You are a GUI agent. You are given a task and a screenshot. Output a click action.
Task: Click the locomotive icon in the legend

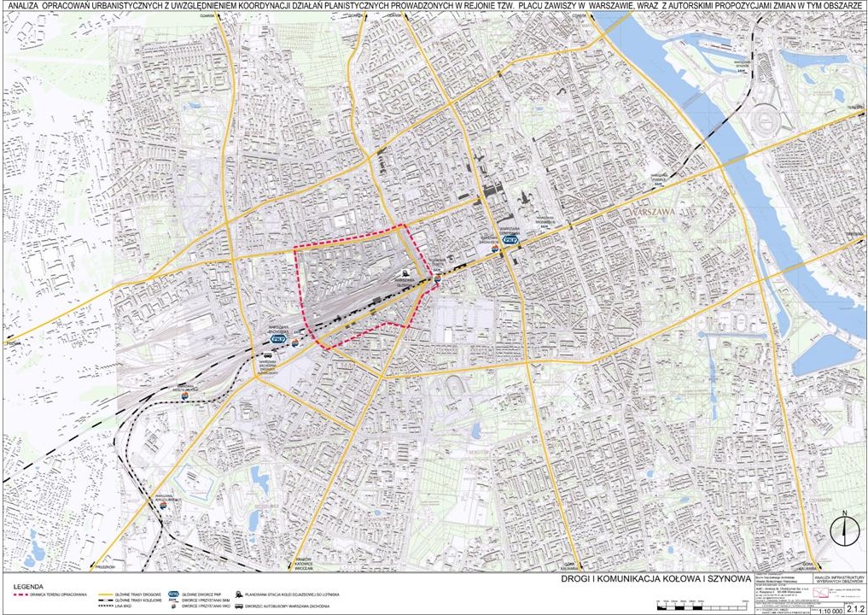[239, 594]
